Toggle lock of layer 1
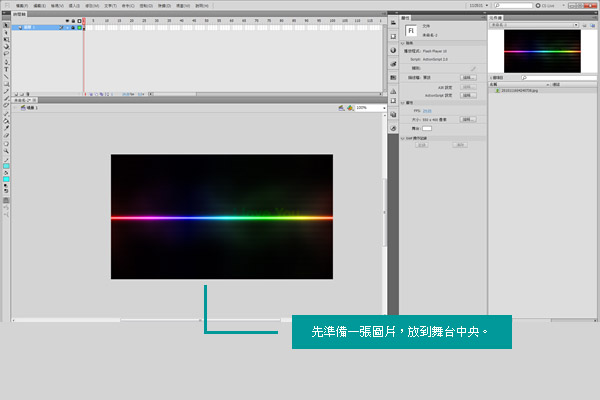This screenshot has width=600, height=400. (73, 28)
